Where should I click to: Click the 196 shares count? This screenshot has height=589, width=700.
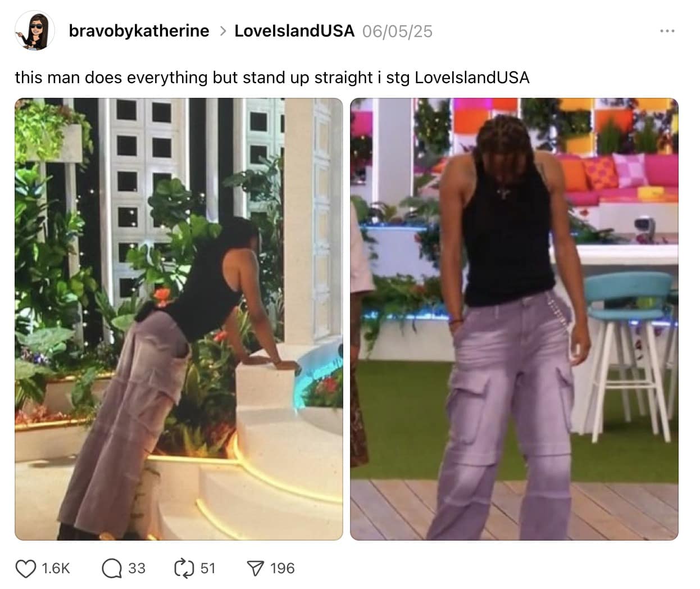click(x=282, y=568)
